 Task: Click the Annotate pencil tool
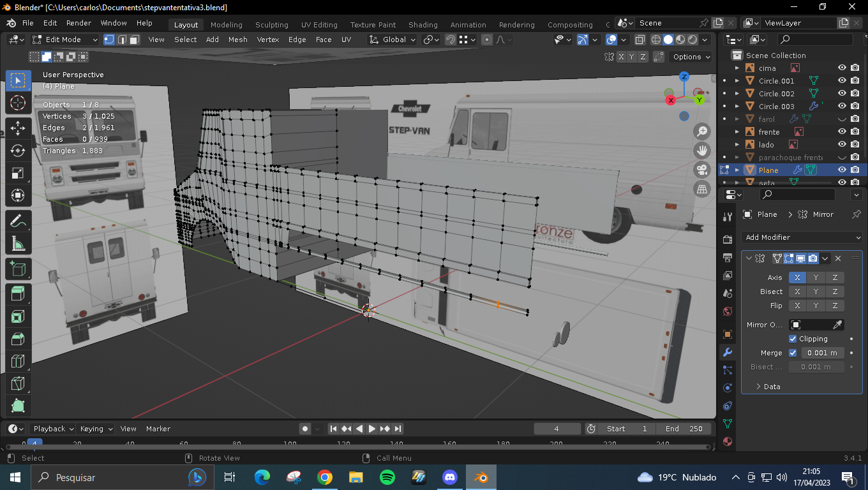(18, 221)
